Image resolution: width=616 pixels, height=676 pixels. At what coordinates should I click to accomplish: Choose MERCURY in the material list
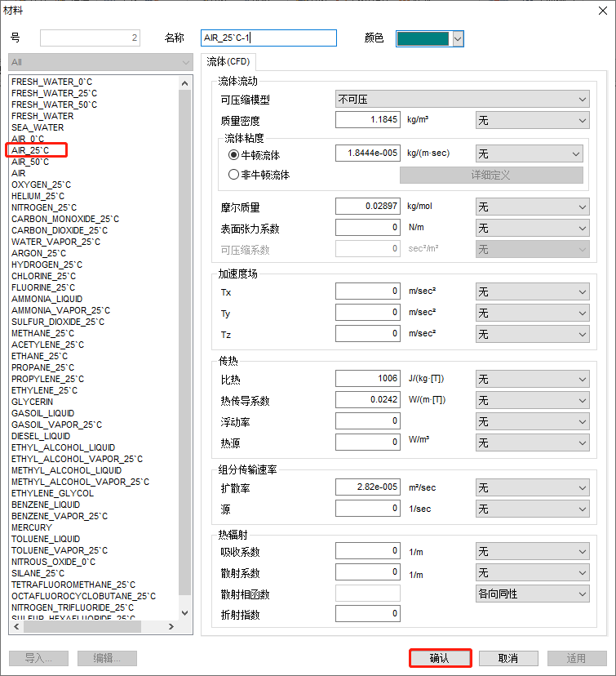click(32, 527)
